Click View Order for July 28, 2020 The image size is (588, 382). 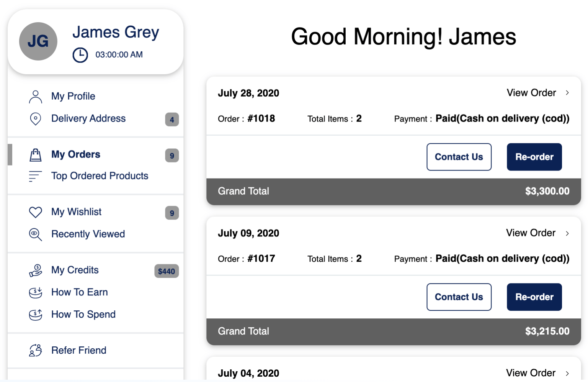click(531, 93)
